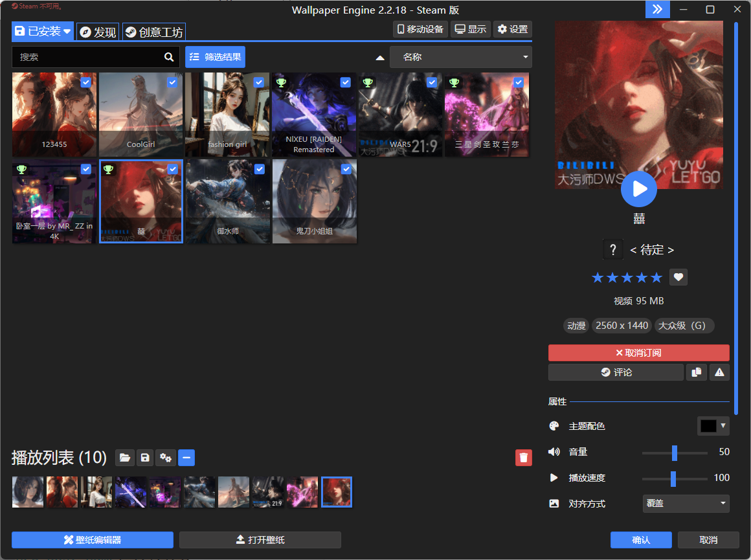Click 取消 cancel button
The width and height of the screenshot is (751, 560).
click(x=708, y=540)
